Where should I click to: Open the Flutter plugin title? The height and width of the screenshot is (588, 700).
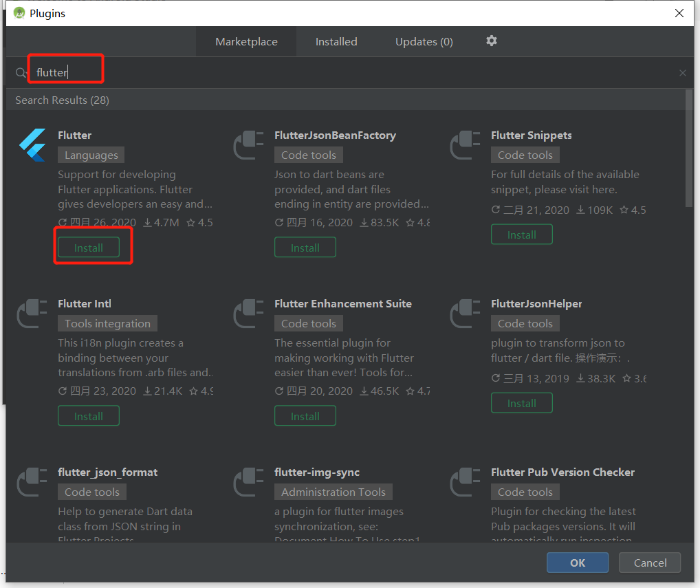tap(74, 135)
